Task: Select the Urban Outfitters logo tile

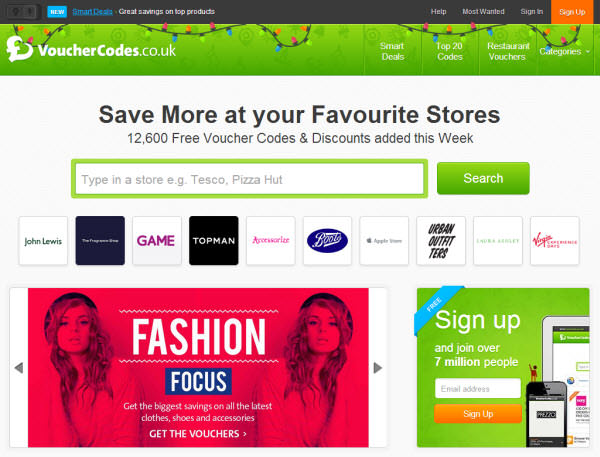Action: 441,241
